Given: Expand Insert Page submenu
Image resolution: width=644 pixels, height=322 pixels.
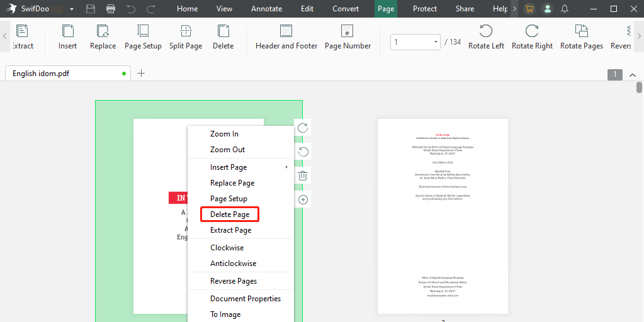Looking at the screenshot, I should [240, 167].
